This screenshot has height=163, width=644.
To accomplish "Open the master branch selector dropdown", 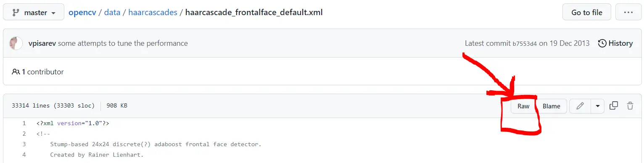I will coord(34,13).
